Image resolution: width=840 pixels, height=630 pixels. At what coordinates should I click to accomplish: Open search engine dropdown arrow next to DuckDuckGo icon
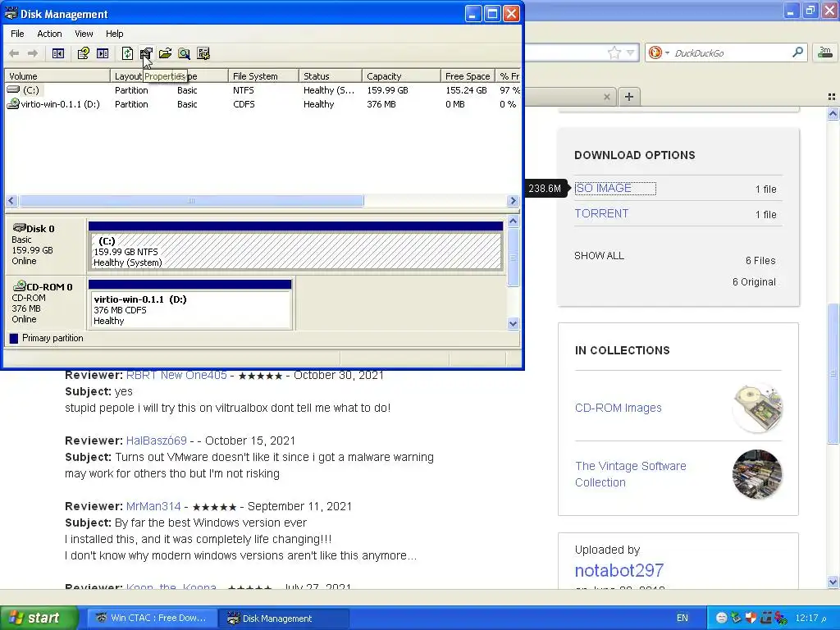click(x=667, y=52)
